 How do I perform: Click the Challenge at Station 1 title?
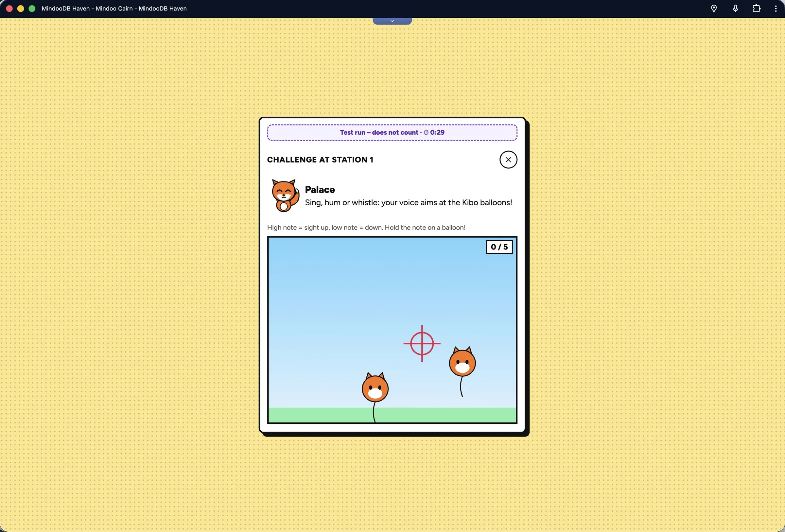(x=320, y=160)
